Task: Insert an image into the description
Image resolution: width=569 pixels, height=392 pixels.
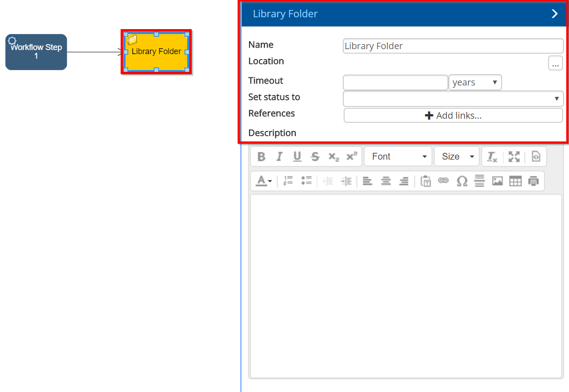Action: (x=497, y=181)
